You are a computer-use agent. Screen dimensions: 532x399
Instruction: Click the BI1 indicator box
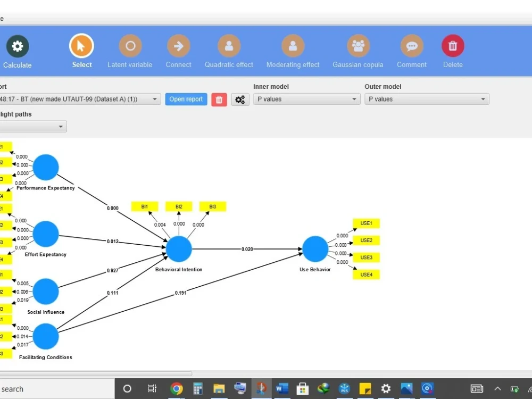(145, 206)
